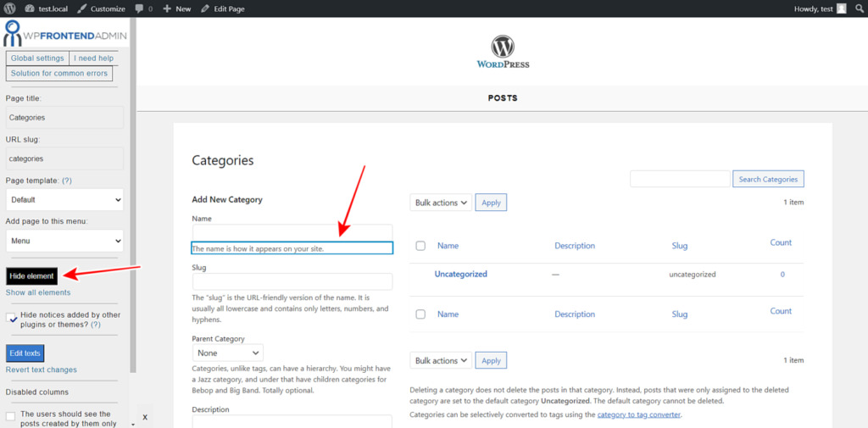Click the URL slug field
Screen dimensions: 868x428
[64, 158]
